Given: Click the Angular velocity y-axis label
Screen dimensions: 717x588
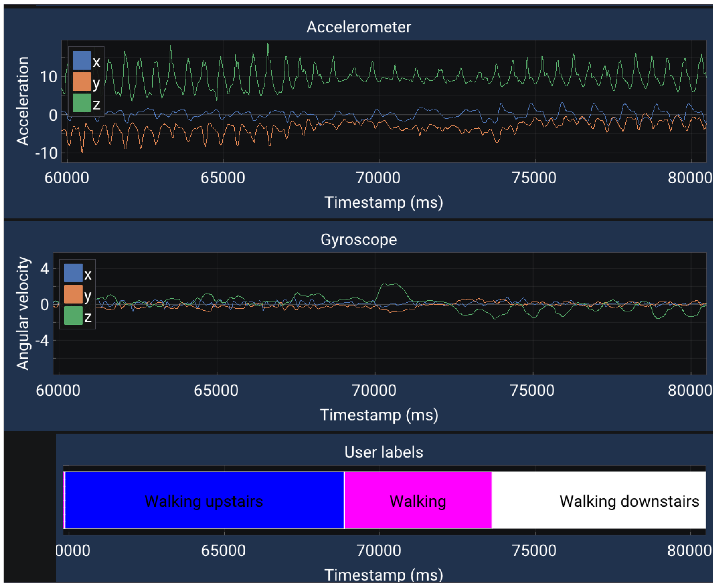Looking at the screenshot, I should (x=23, y=313).
